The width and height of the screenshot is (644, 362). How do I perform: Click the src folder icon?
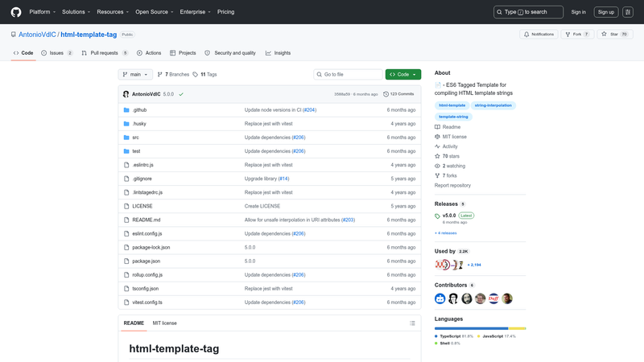(126, 138)
